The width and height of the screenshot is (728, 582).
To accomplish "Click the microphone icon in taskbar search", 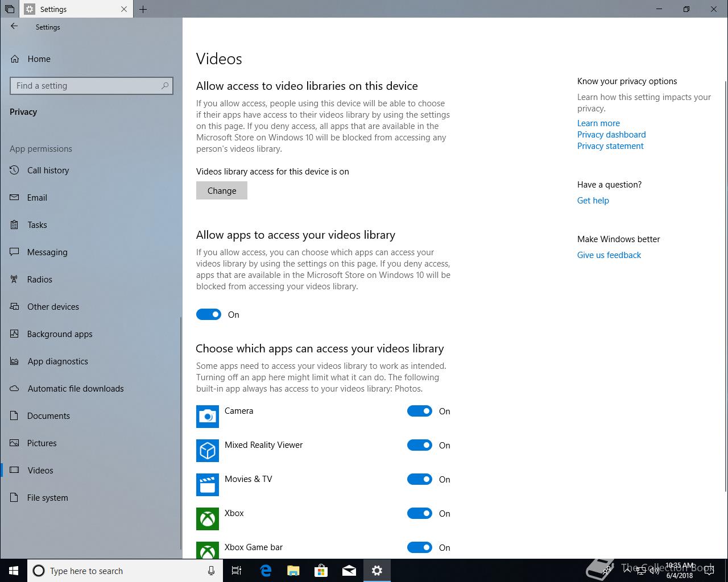I will (211, 571).
